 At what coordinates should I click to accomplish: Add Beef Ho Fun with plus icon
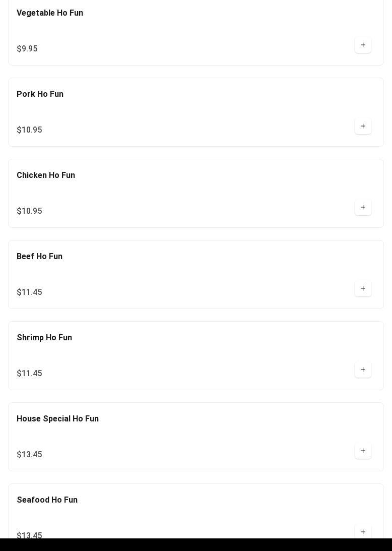point(363,288)
